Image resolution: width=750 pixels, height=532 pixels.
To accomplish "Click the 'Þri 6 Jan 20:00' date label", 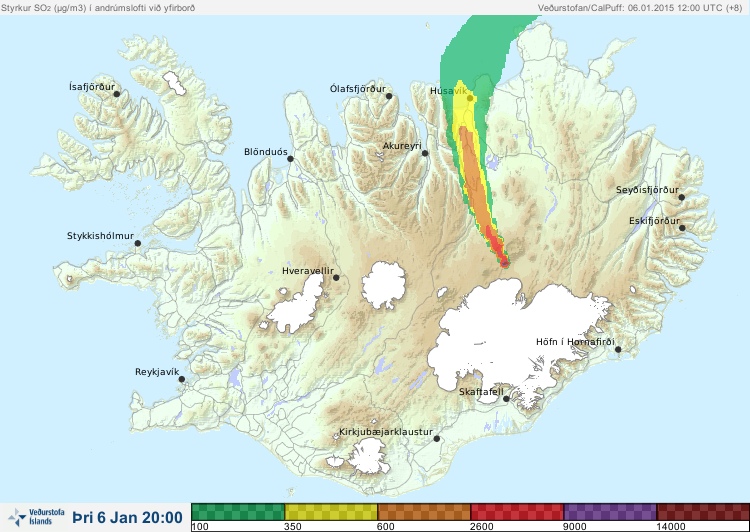I will [128, 518].
